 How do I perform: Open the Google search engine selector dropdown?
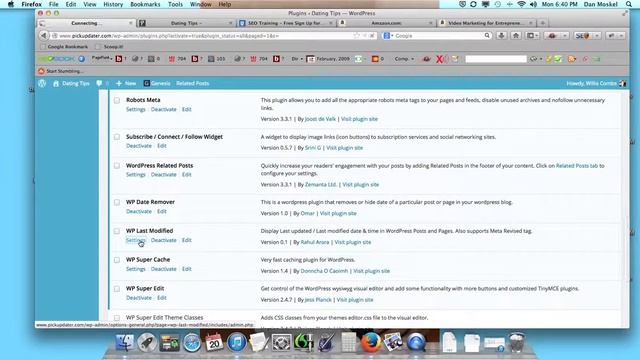[x=388, y=36]
